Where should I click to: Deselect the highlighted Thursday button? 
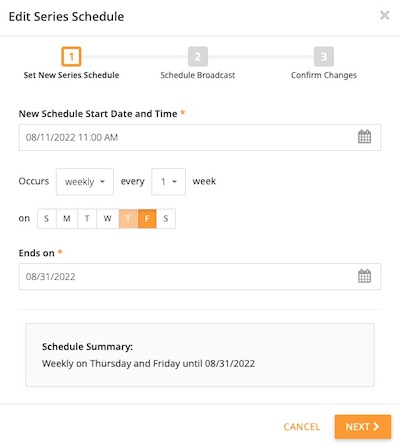tap(128, 219)
